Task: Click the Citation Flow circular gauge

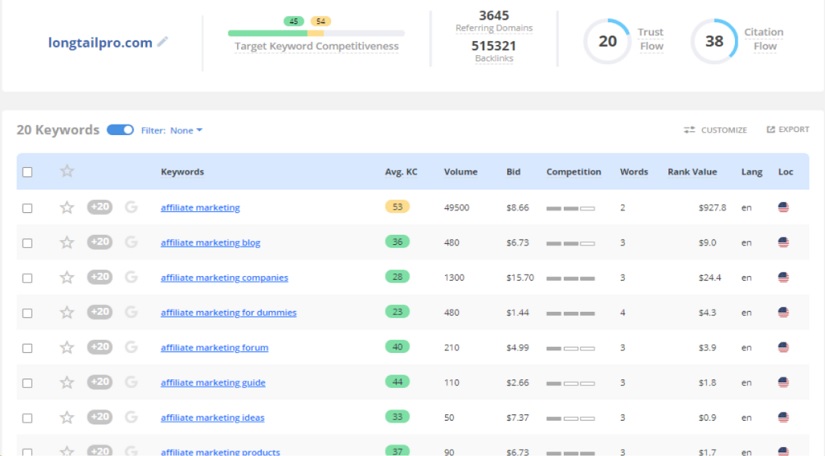Action: [714, 41]
